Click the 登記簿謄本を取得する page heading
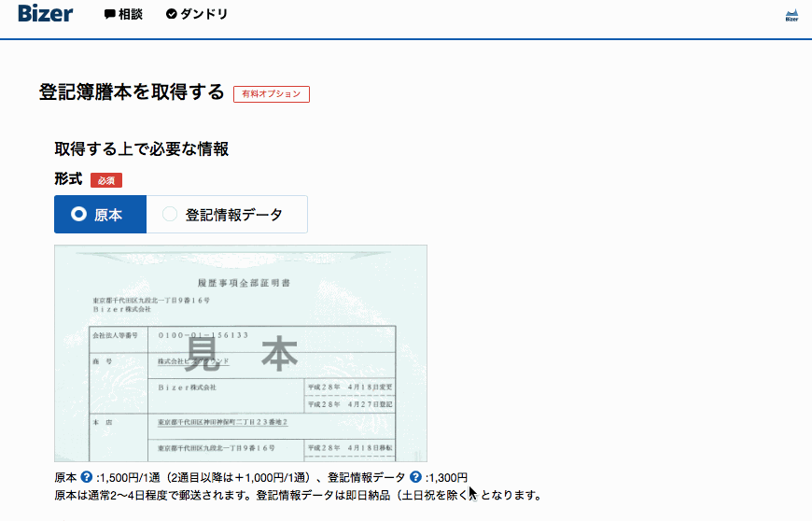This screenshot has width=812, height=521. tap(132, 92)
